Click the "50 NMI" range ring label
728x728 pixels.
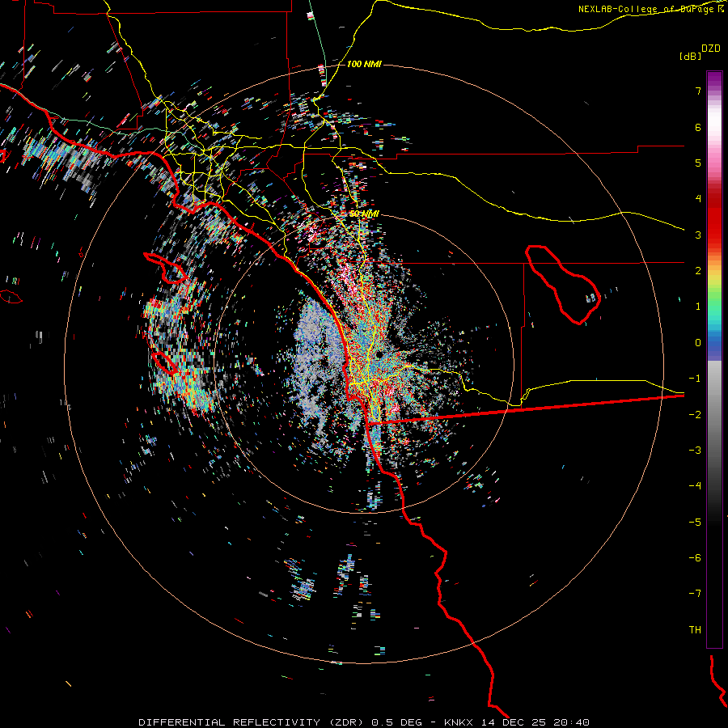(x=364, y=214)
